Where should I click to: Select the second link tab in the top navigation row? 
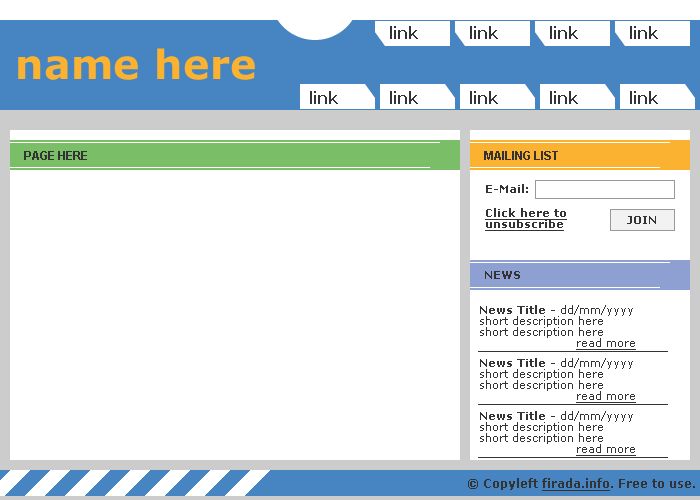click(492, 33)
